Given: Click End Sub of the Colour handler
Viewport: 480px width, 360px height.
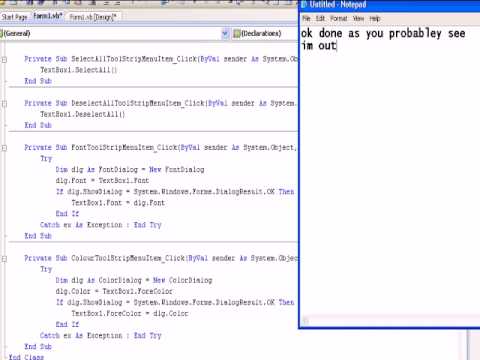Looking at the screenshot, I should [x=38, y=347].
